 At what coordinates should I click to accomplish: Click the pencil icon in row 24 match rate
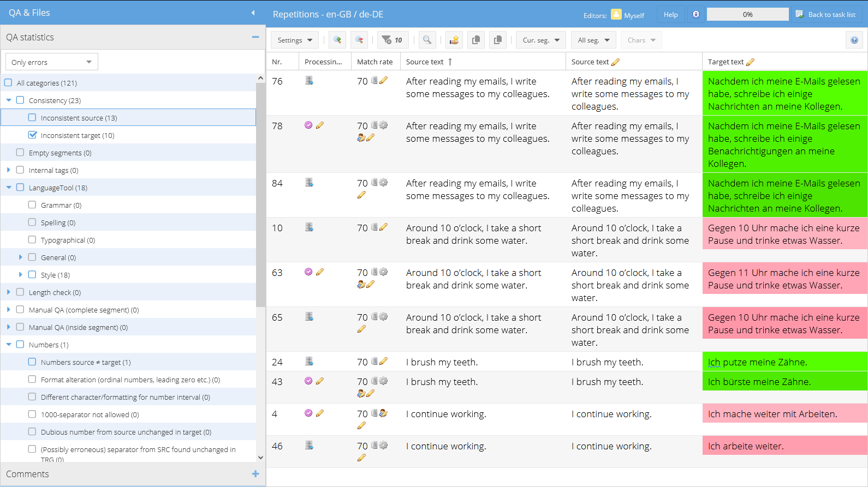[384, 361]
